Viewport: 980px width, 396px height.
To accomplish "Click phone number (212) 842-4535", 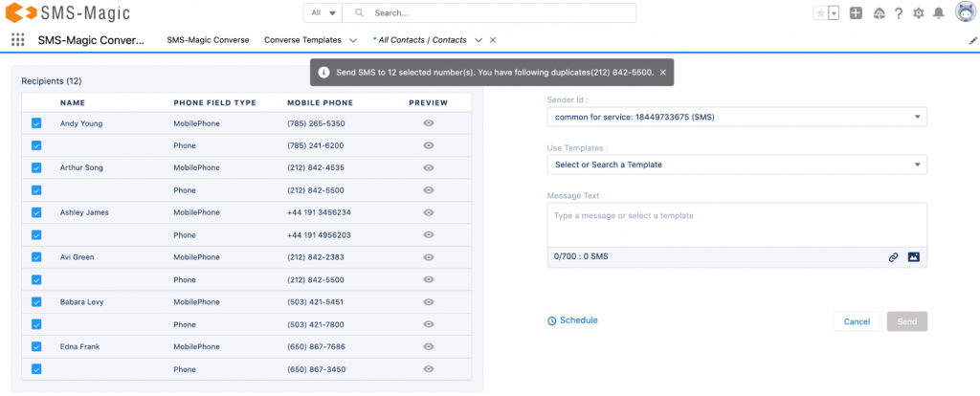I will (316, 168).
